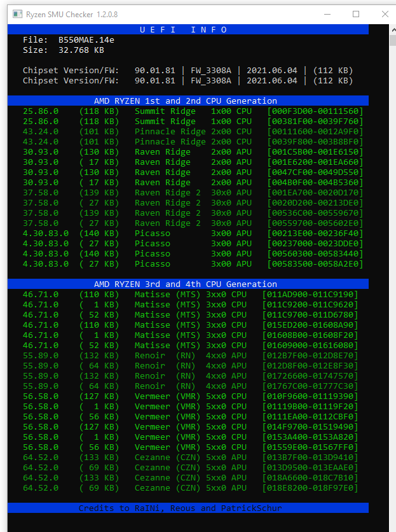Select Matisse row at 01609000-01616080
Image resolution: width=396 pixels, height=532 pixels.
click(x=191, y=346)
